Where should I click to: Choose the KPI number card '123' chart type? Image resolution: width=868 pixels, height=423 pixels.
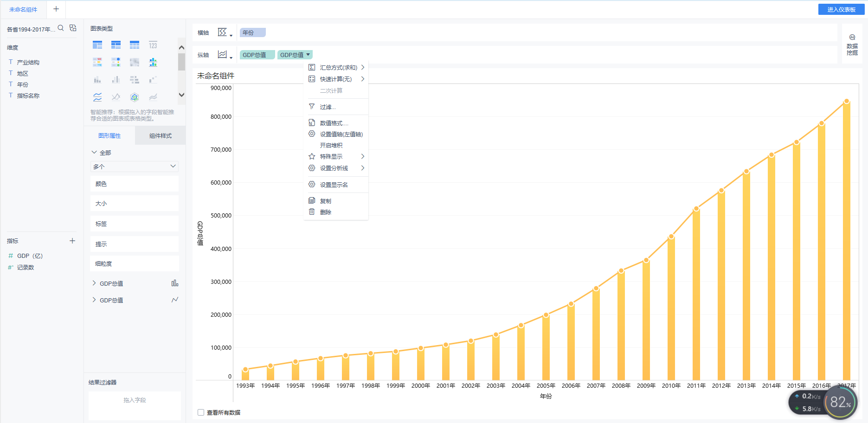click(153, 45)
